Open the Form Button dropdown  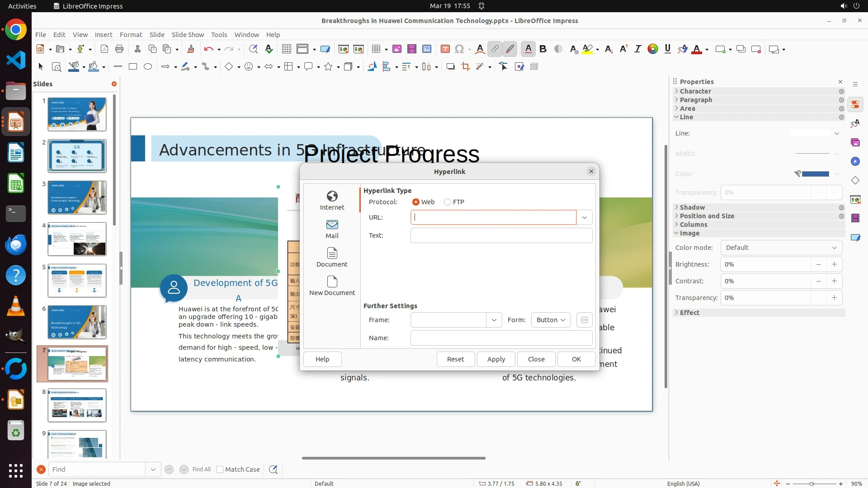[x=551, y=320]
